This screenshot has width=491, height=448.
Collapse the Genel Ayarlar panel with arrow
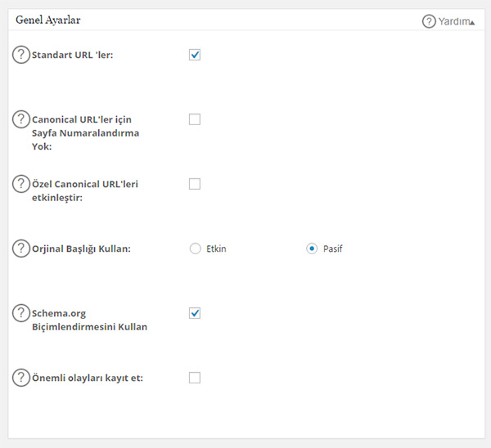[471, 23]
